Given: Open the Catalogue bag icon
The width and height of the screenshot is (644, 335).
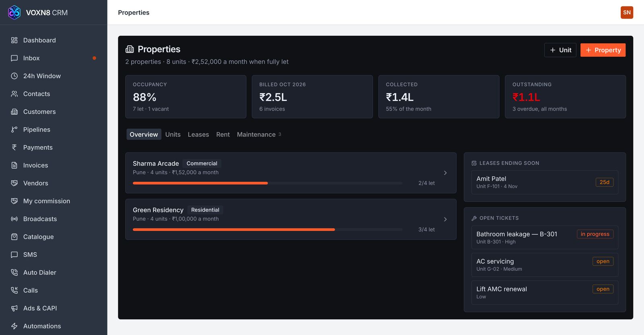Looking at the screenshot, I should (x=14, y=237).
